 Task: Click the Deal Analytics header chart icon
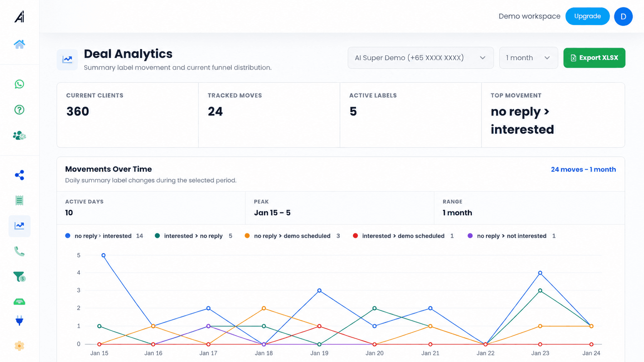67,59
